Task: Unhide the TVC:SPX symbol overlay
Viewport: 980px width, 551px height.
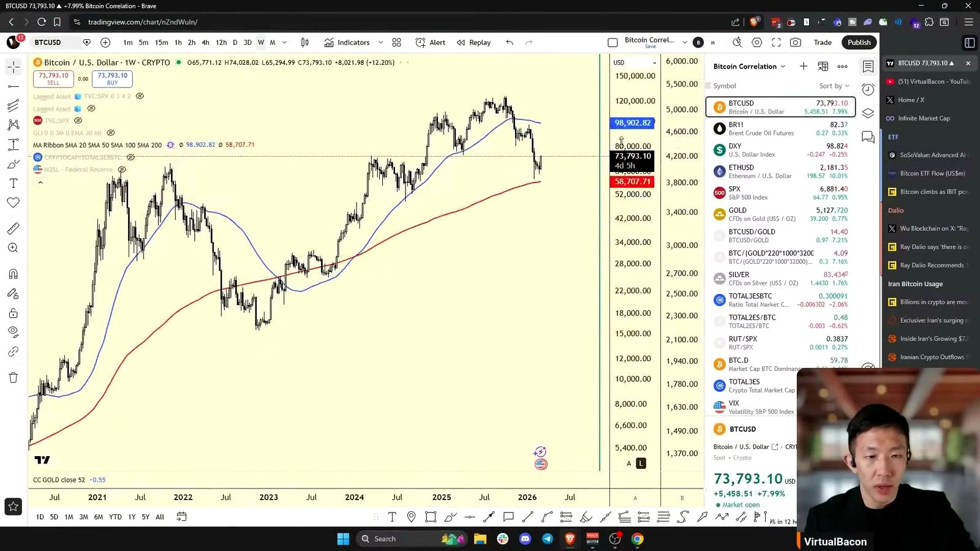Action: (x=78, y=121)
